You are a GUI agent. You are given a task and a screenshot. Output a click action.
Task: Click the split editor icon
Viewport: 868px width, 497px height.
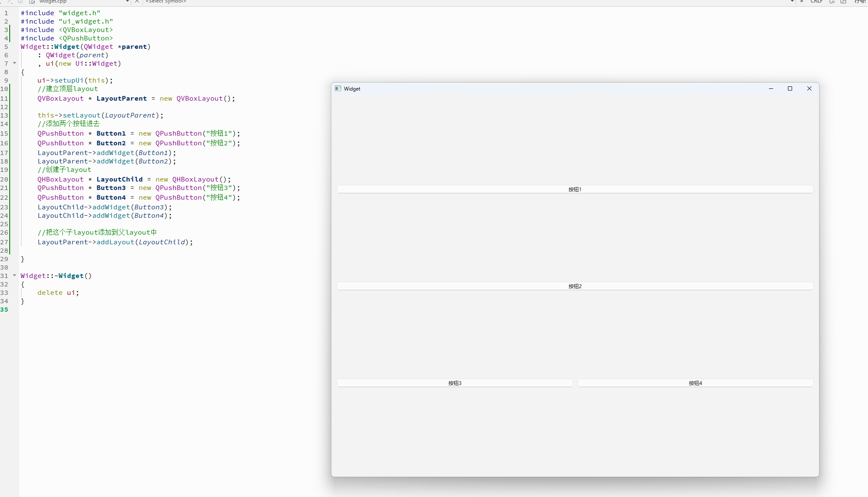point(843,2)
